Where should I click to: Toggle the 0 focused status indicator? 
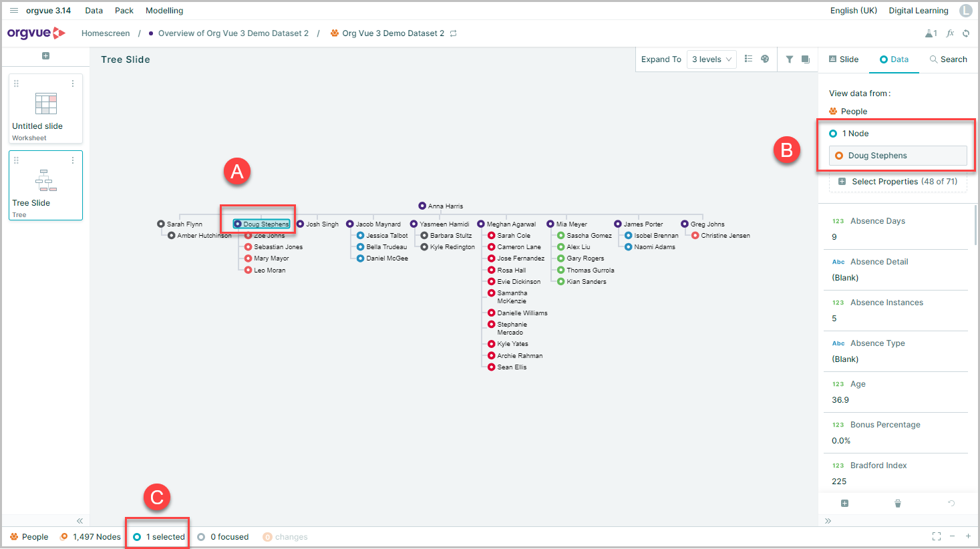click(x=223, y=537)
